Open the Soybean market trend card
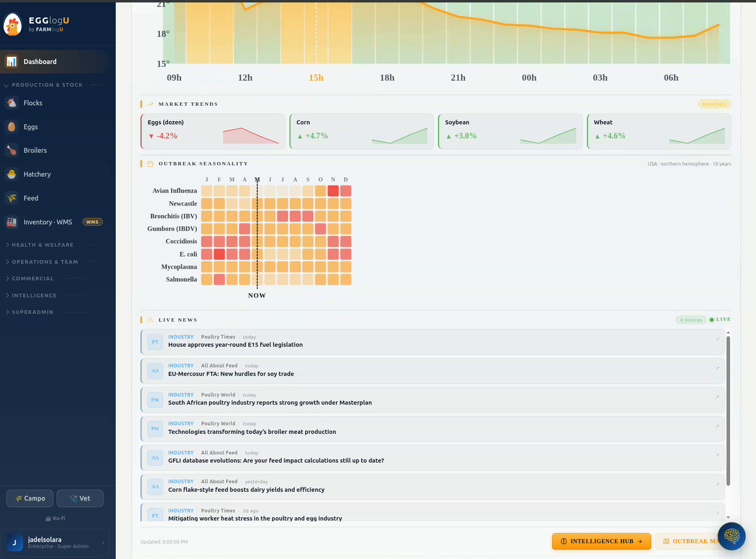 point(510,131)
